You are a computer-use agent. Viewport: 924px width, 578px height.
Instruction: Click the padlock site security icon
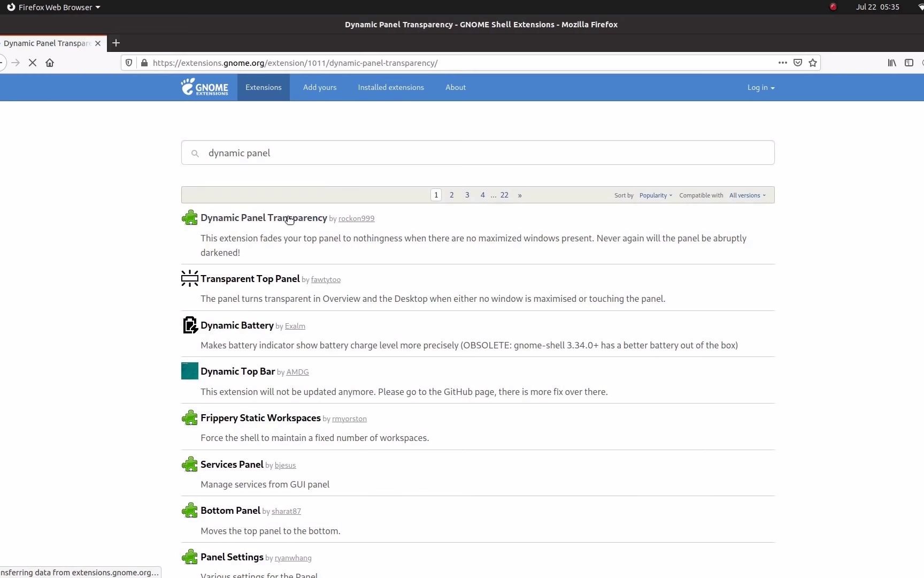coord(144,63)
